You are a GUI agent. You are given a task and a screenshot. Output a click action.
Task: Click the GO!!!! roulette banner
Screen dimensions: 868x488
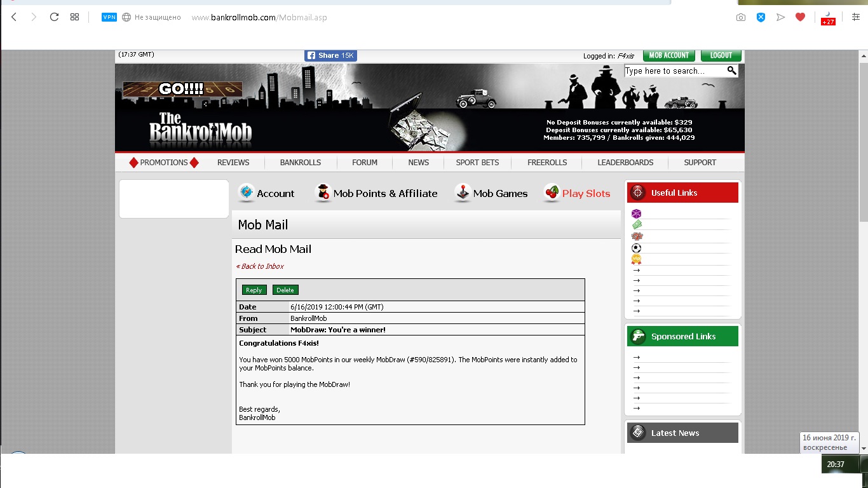183,89
